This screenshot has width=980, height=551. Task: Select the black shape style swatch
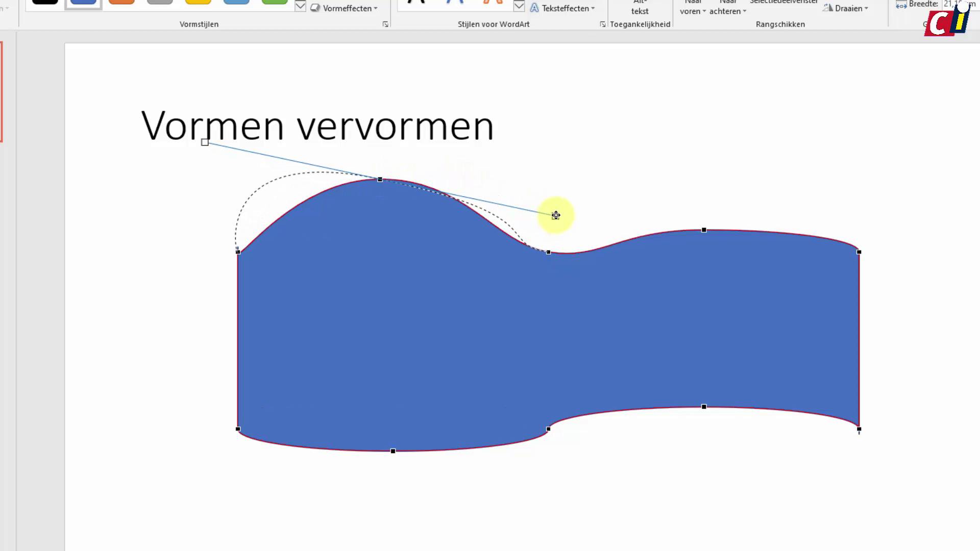point(44,3)
